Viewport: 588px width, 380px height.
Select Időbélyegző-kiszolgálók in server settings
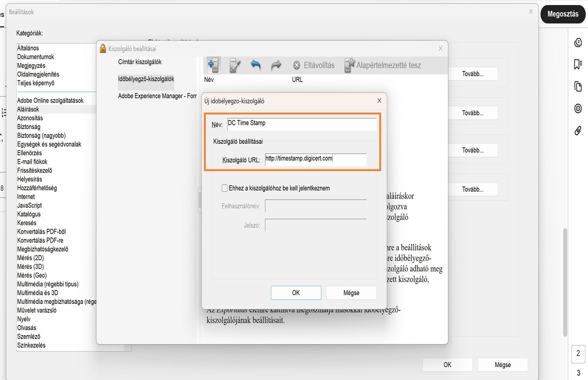(146, 79)
